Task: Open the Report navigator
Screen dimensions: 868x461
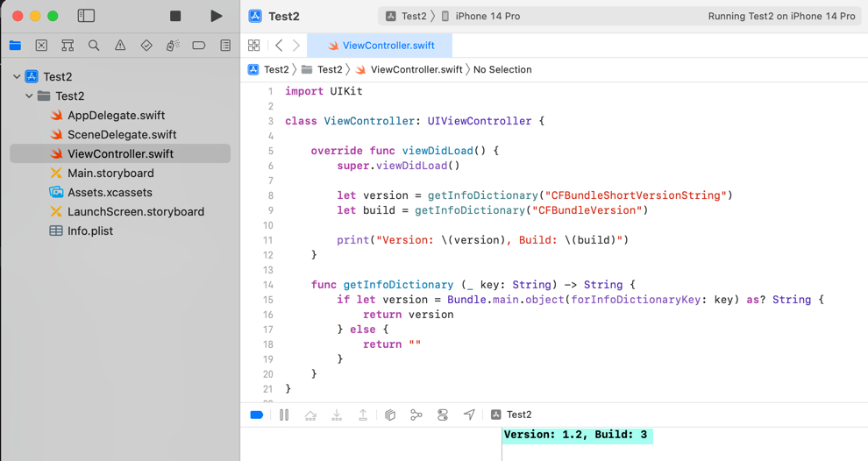Action: pos(225,46)
